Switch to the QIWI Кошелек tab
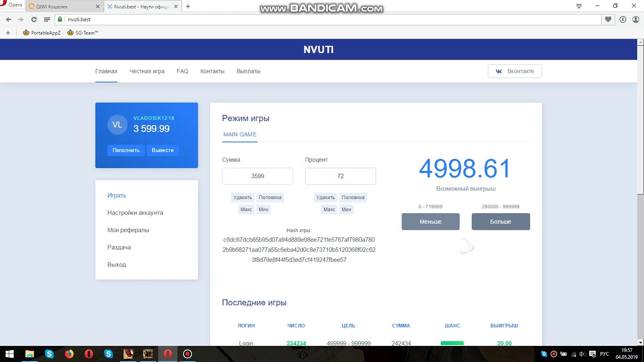The height and width of the screenshot is (362, 644). (x=64, y=7)
